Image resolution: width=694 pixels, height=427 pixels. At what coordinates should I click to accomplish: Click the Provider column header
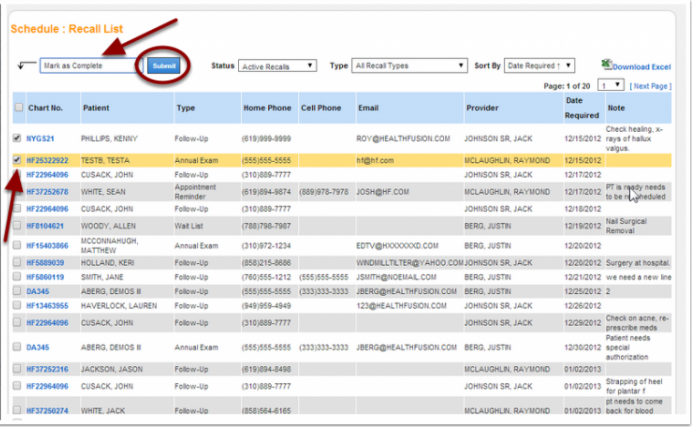click(482, 107)
